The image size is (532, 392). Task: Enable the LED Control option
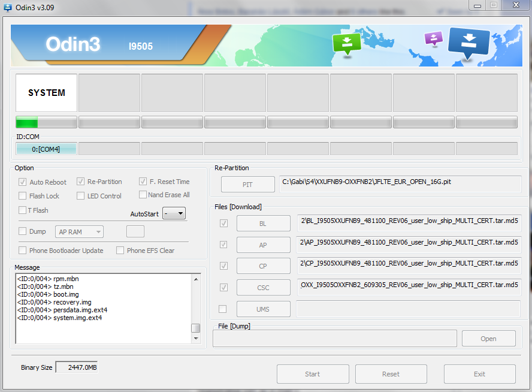(80, 196)
